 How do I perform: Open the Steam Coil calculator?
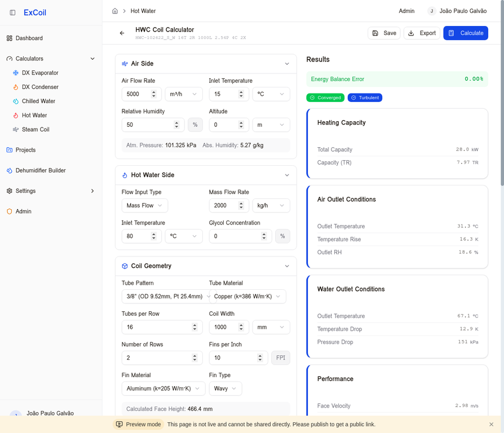point(35,129)
